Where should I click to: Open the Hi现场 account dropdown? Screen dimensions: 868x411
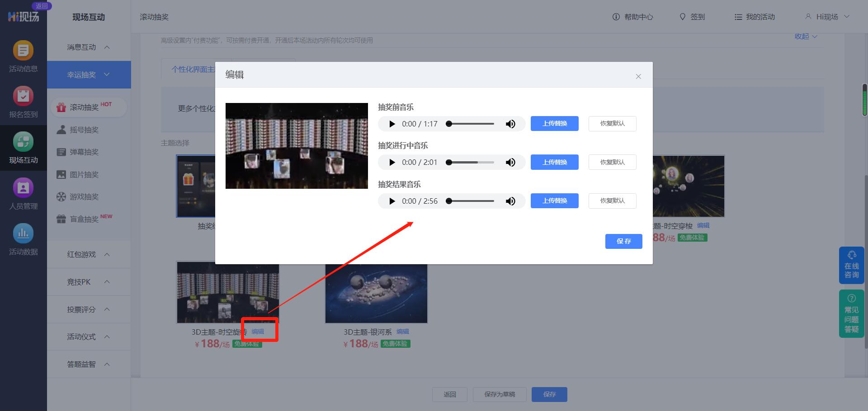[828, 17]
